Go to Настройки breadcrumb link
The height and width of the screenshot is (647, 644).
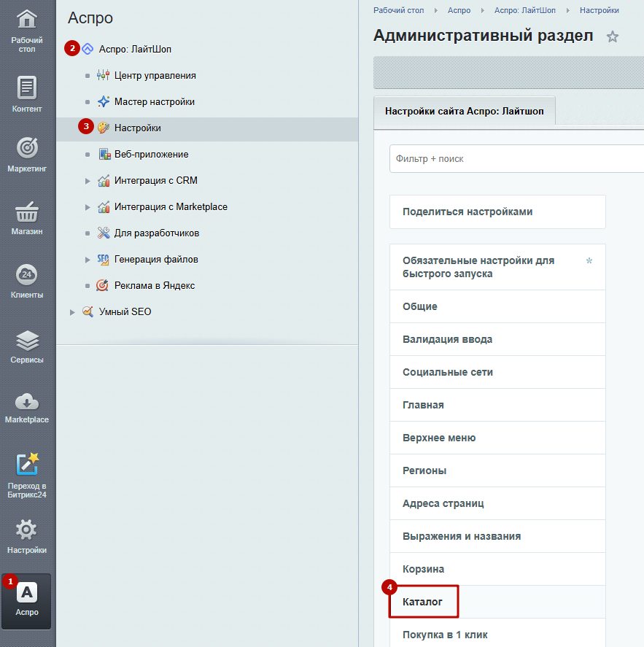[599, 10]
